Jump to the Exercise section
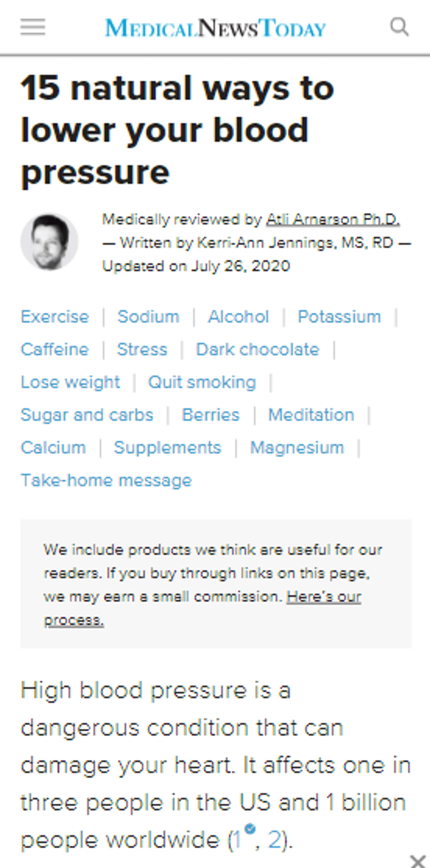The image size is (430, 868). (x=55, y=316)
